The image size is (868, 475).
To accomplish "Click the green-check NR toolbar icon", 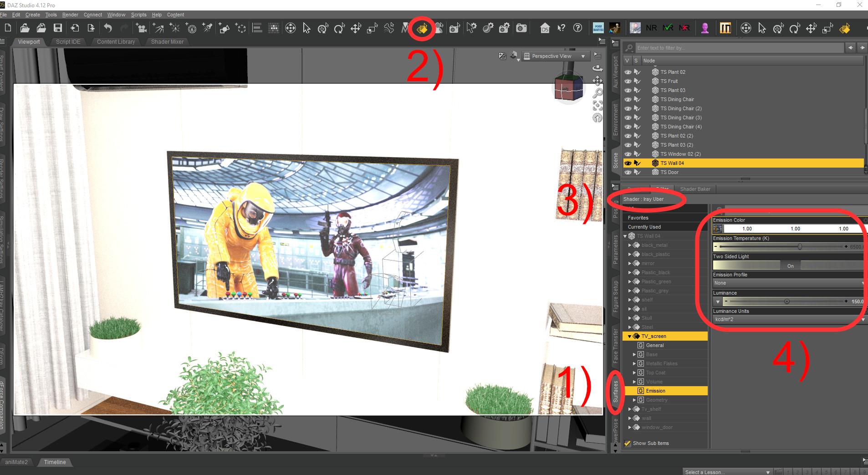I will (668, 28).
